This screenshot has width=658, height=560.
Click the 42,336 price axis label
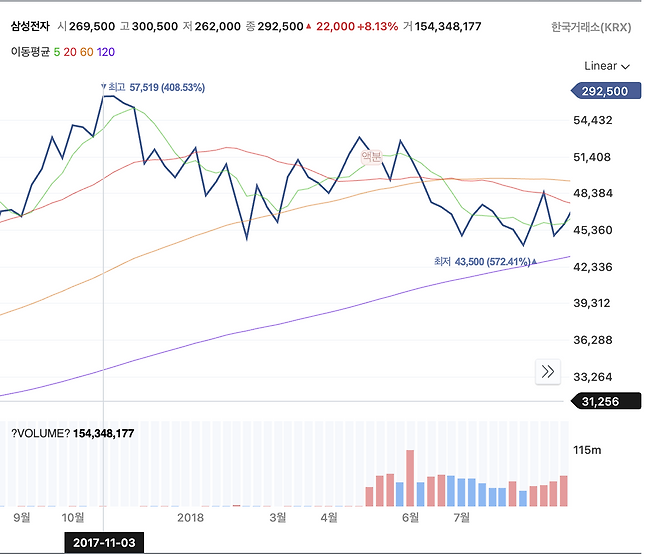tap(593, 267)
